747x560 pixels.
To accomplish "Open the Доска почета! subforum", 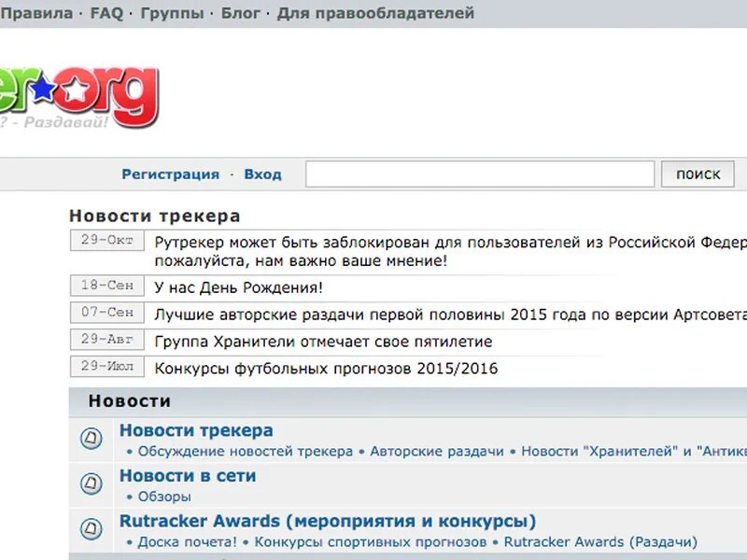I will click(188, 542).
